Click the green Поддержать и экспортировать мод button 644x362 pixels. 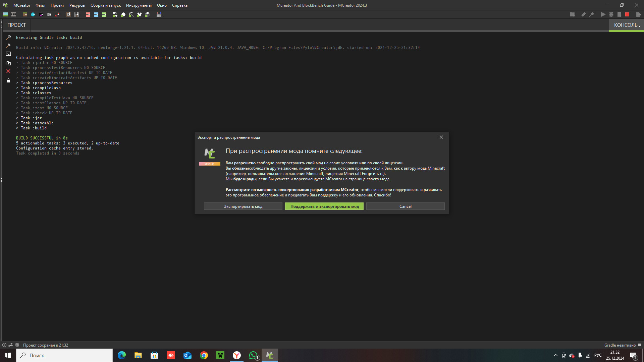[324, 206]
